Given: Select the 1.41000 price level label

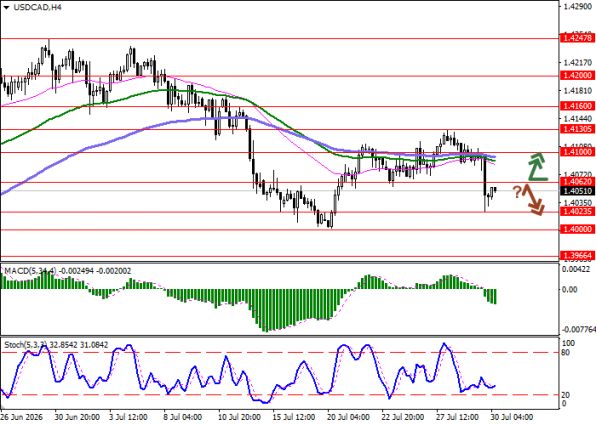Looking at the screenshot, I should (577, 152).
